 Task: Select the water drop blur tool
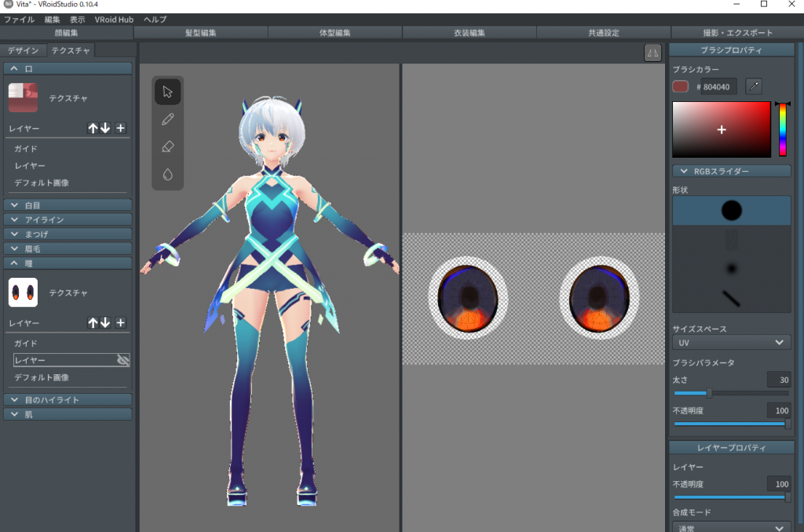click(x=167, y=174)
